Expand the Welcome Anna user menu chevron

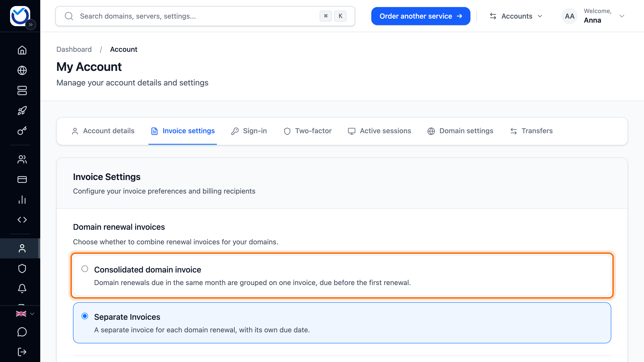click(622, 16)
